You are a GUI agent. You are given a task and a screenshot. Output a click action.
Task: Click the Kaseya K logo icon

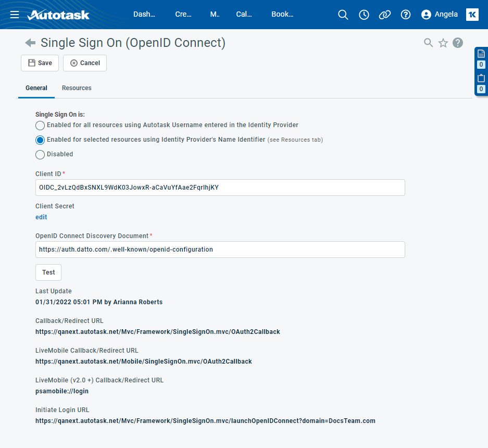coord(472,15)
